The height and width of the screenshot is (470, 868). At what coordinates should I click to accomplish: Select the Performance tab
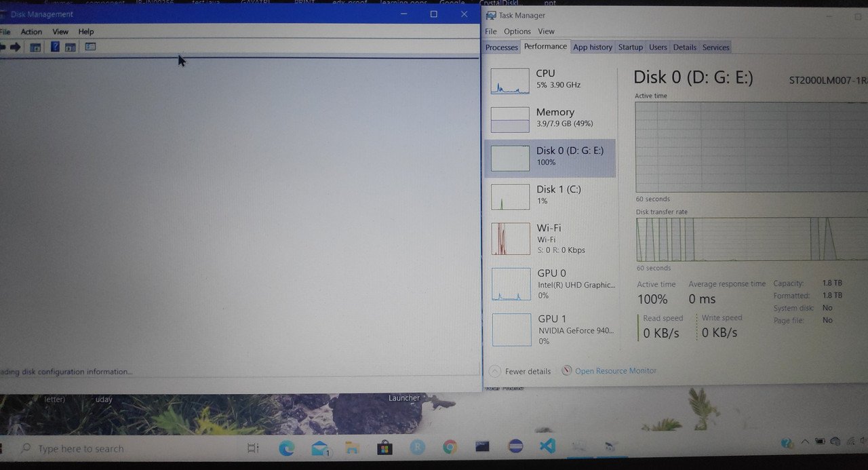(545, 47)
